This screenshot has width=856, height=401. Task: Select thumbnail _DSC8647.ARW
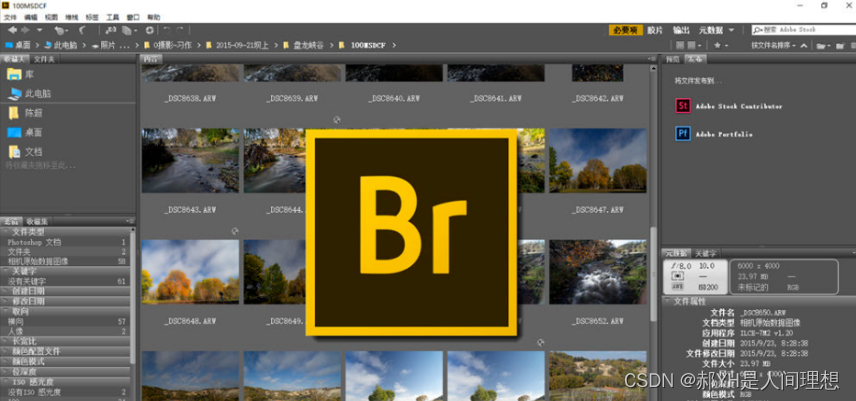coord(598,160)
